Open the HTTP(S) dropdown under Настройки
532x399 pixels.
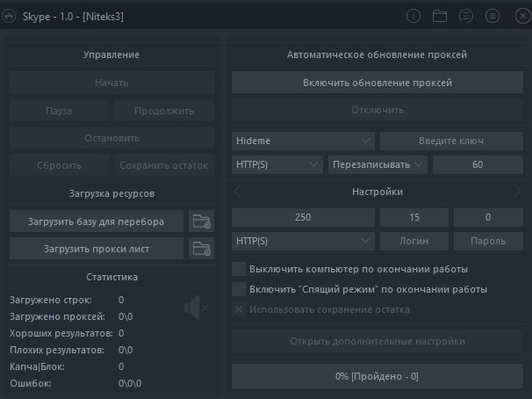[304, 240]
